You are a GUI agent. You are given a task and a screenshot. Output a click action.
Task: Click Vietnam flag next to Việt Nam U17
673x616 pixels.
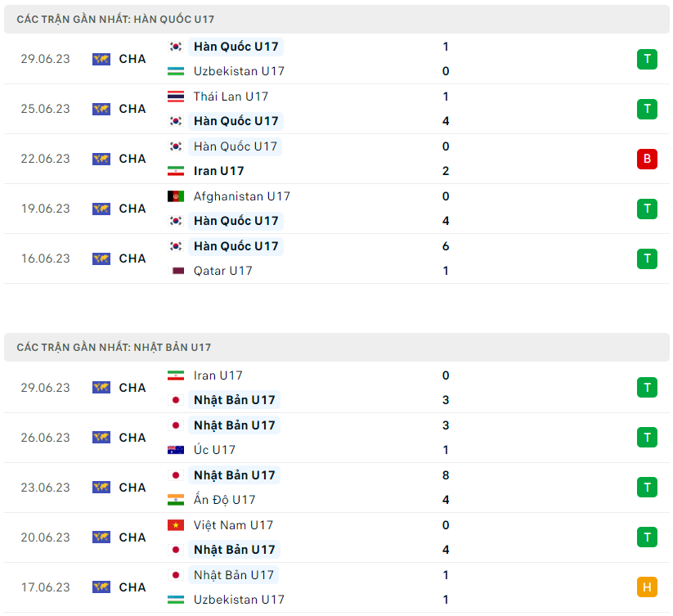(x=176, y=525)
